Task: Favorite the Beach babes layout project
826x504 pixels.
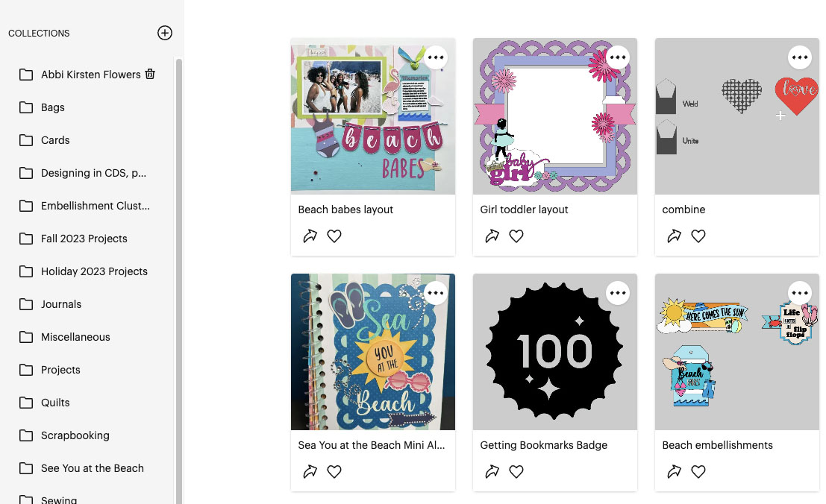Action: [x=334, y=236]
